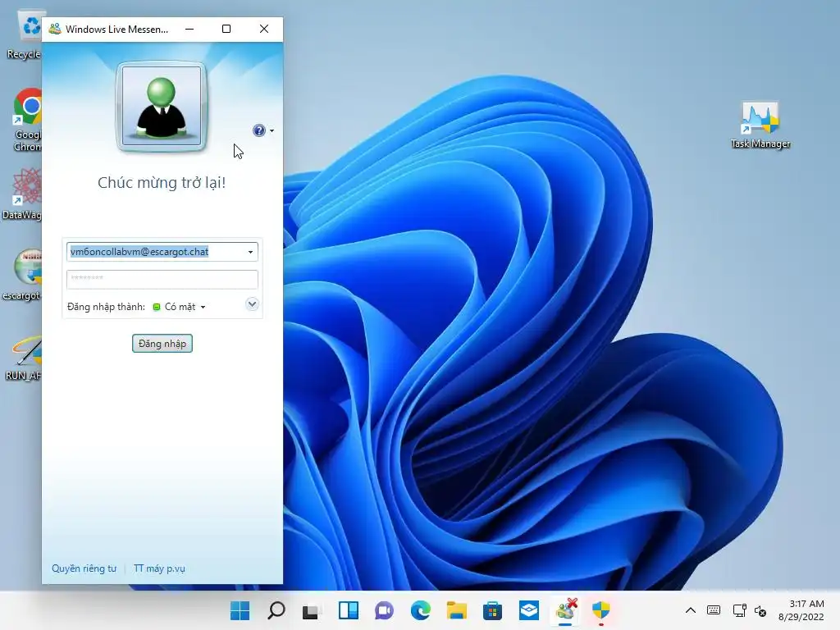The height and width of the screenshot is (630, 840).
Task: Focus the password input field
Action: pos(162,279)
